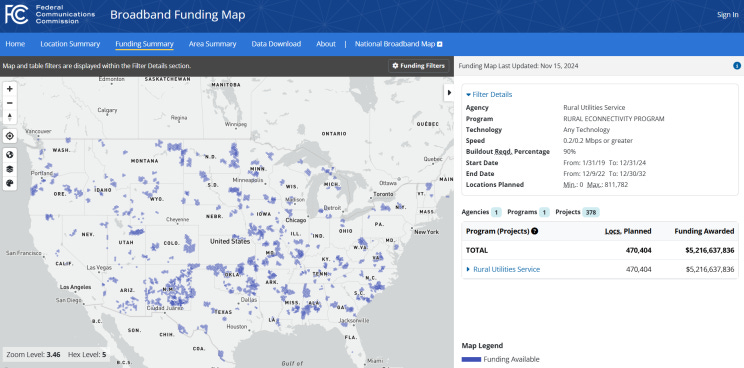Viewport: 744px width, 368px height.
Task: Sort by Funding Awarded column
Action: (x=704, y=231)
